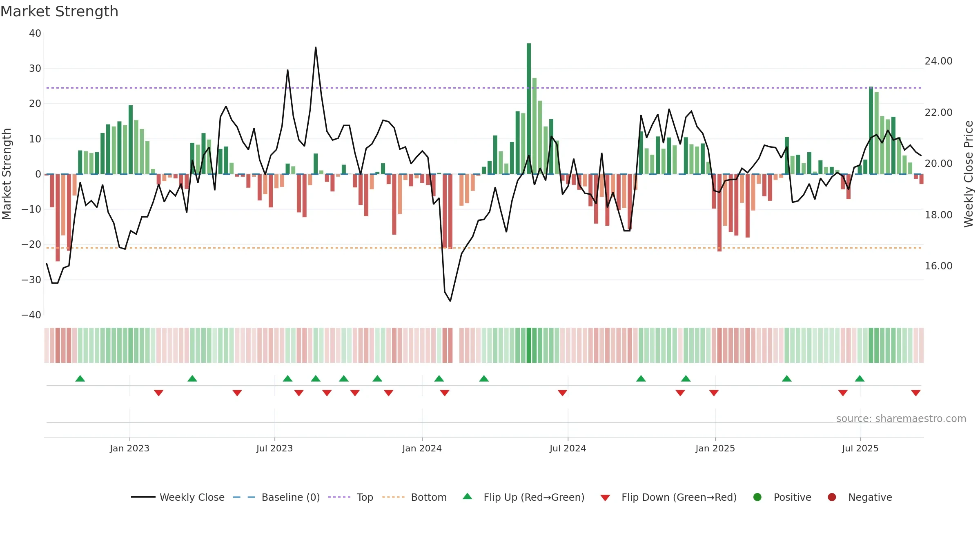Click the Market Strength chart title
The width and height of the screenshot is (980, 551).
[x=59, y=11]
